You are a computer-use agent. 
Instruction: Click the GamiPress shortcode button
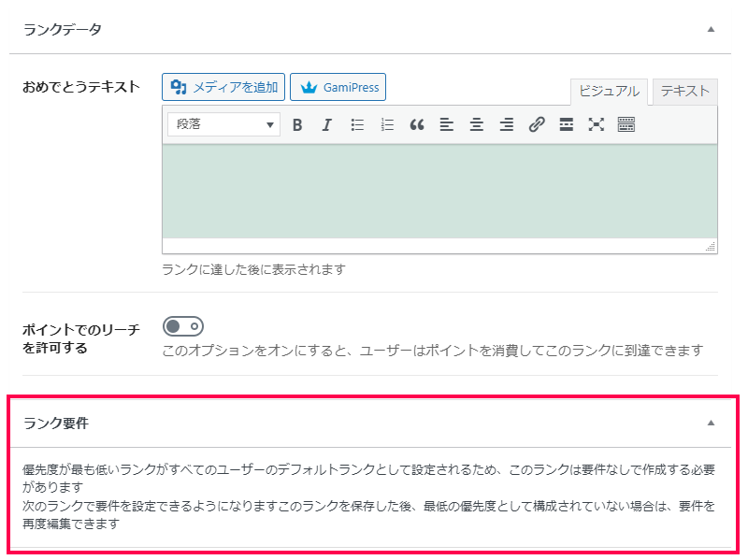(338, 87)
